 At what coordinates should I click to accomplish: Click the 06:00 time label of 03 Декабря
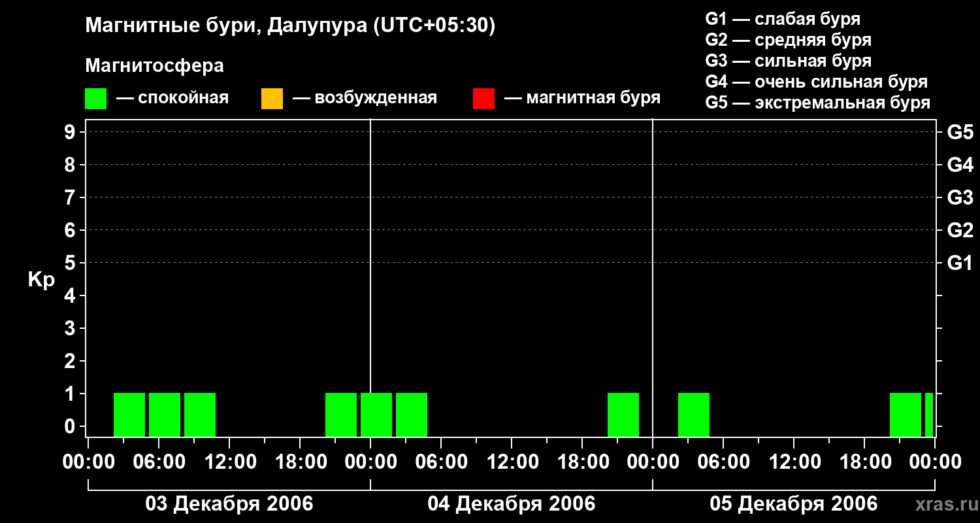point(159,462)
